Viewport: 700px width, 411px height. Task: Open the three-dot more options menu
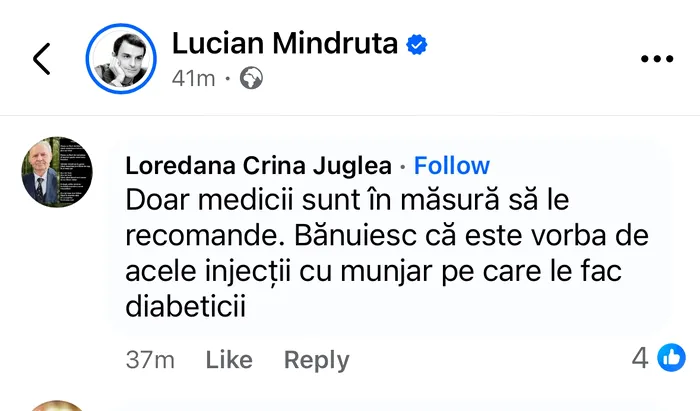pyautogui.click(x=656, y=59)
